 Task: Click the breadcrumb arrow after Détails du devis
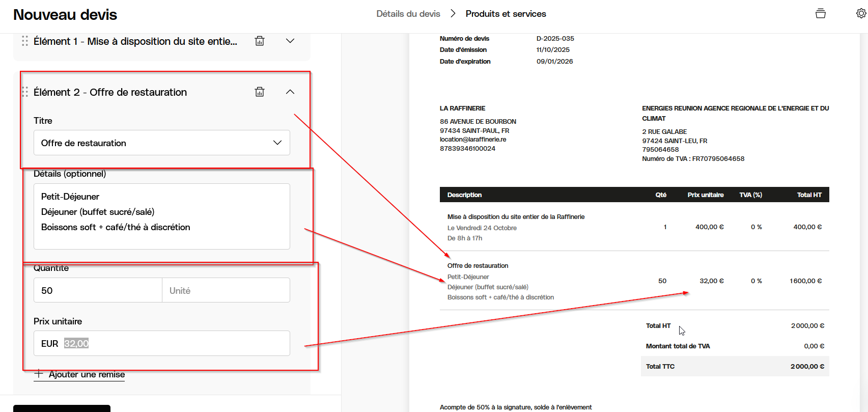coord(453,14)
